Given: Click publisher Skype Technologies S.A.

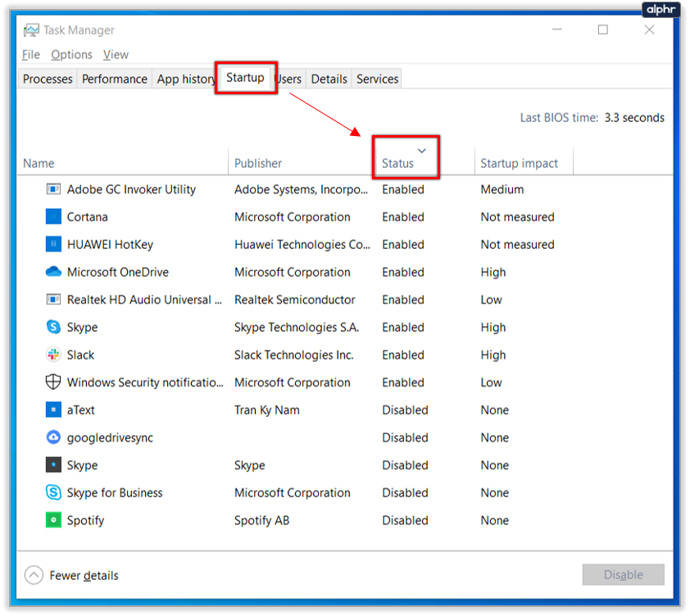Looking at the screenshot, I should point(297,328).
